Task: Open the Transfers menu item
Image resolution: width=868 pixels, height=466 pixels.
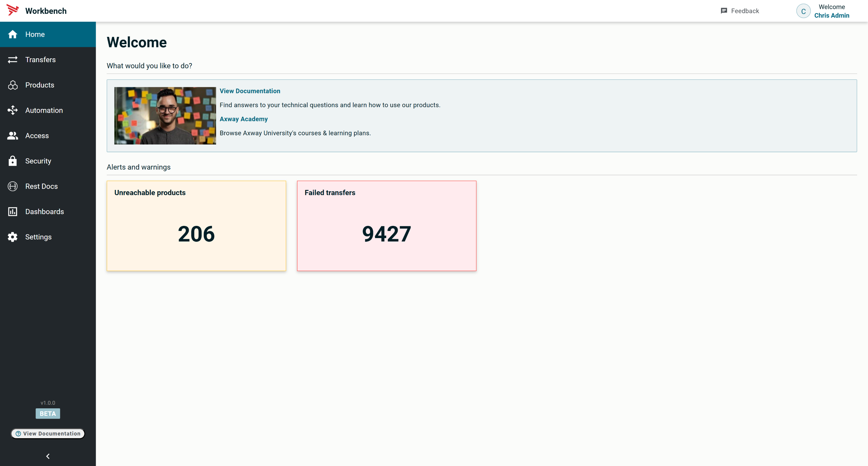Action: pyautogui.click(x=40, y=60)
